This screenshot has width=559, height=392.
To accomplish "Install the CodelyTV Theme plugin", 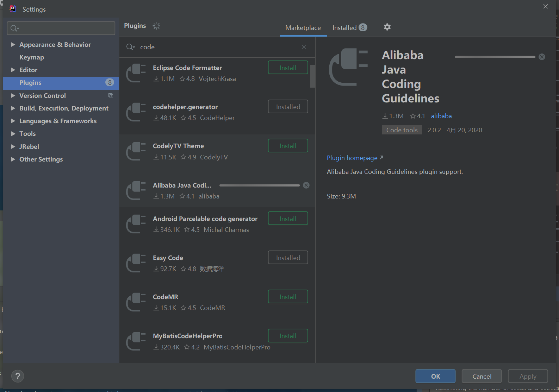I will tap(288, 146).
